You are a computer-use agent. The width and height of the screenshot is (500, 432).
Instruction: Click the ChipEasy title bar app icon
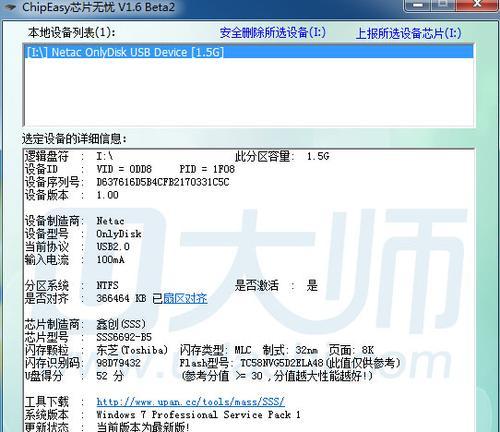9,7
